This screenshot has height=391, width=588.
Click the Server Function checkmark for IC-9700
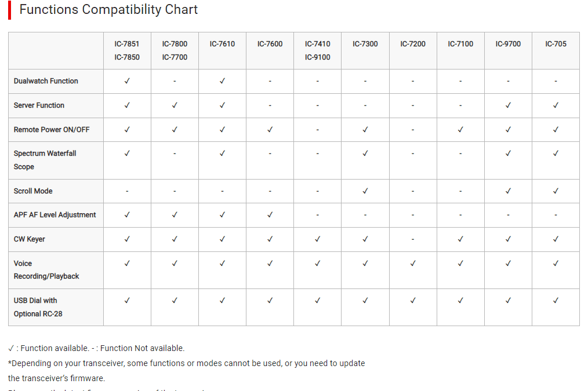pyautogui.click(x=508, y=105)
